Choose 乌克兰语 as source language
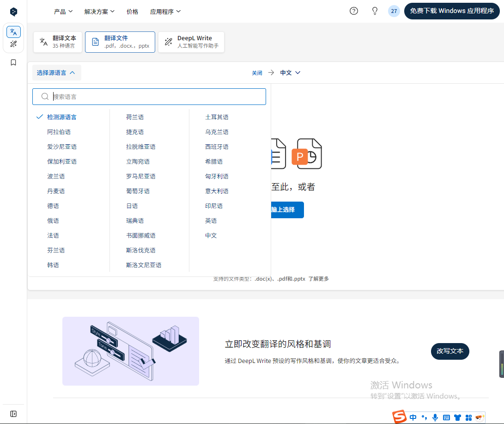504x424 pixels. [217, 132]
